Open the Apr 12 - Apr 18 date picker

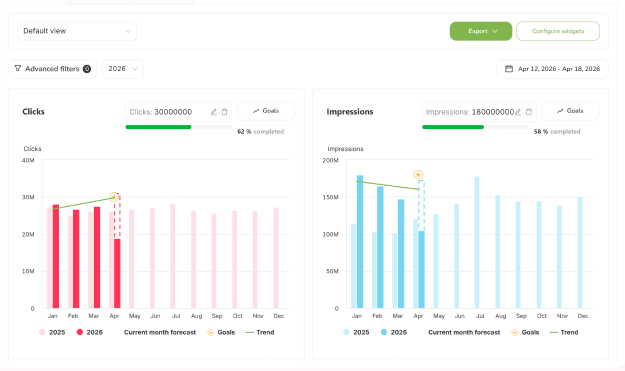pos(552,69)
